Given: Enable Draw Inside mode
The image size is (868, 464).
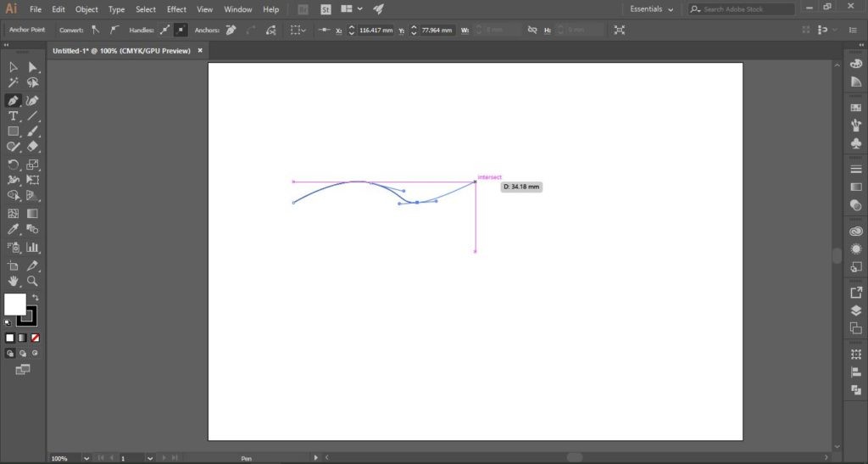Looking at the screenshot, I should click(35, 353).
